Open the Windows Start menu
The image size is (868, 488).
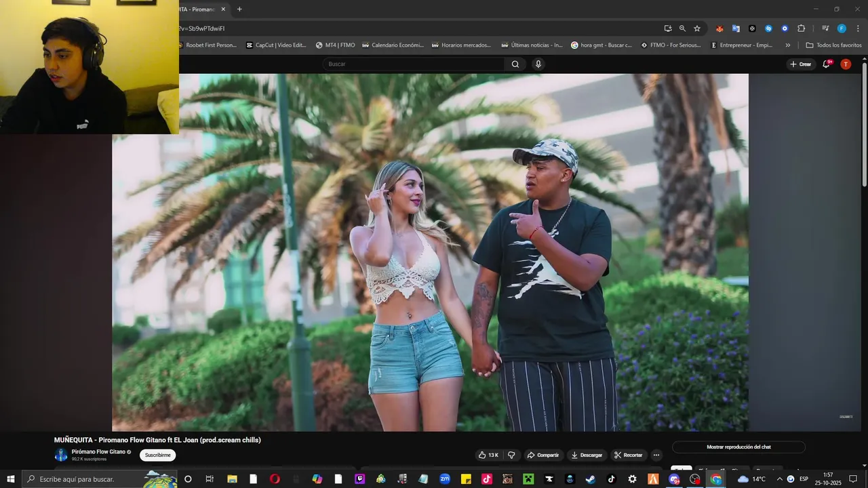coord(10,479)
